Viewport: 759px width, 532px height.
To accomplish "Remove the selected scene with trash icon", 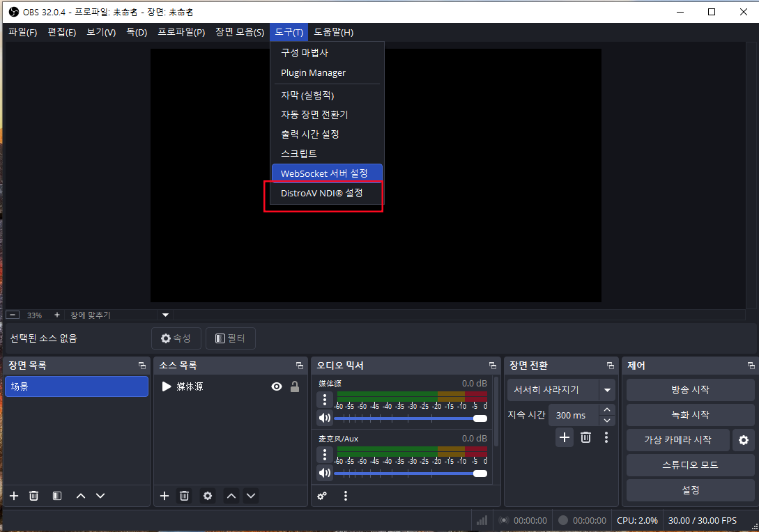I will point(33,496).
